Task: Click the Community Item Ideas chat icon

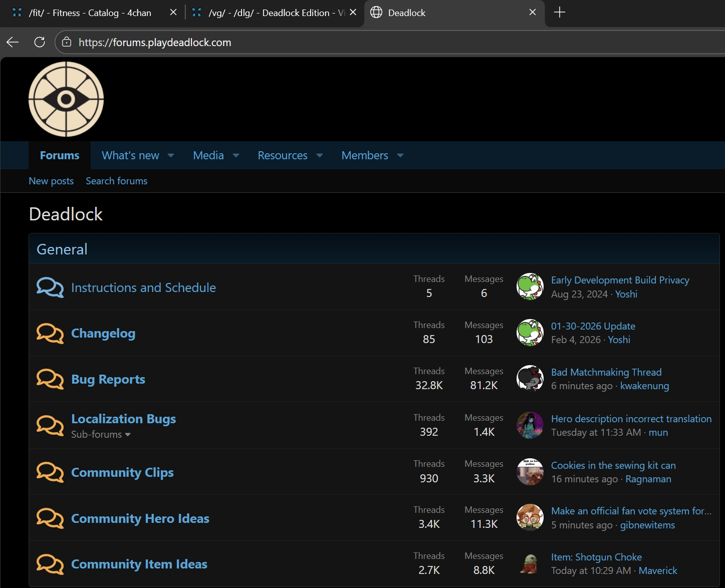Action: click(50, 564)
